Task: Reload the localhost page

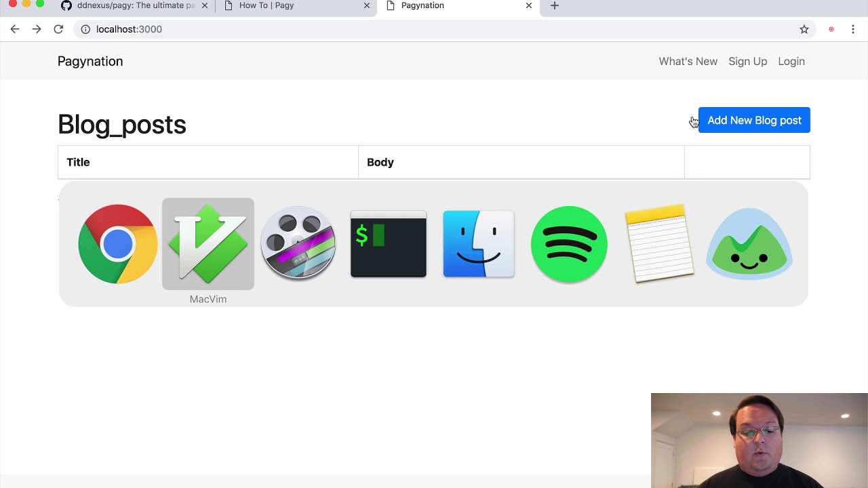Action: point(58,29)
